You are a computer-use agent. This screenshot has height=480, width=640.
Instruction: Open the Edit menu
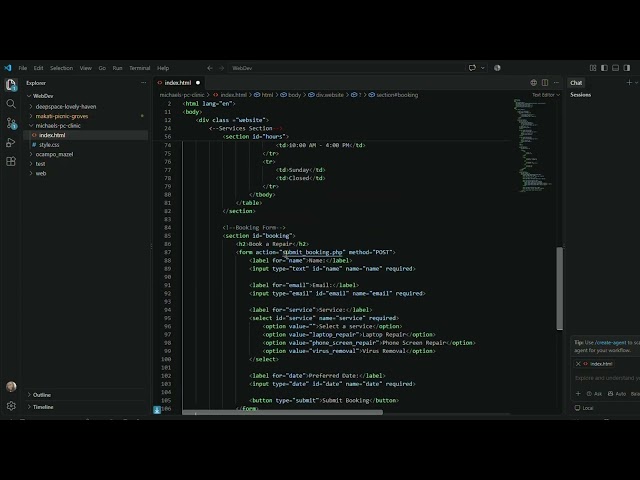38,68
